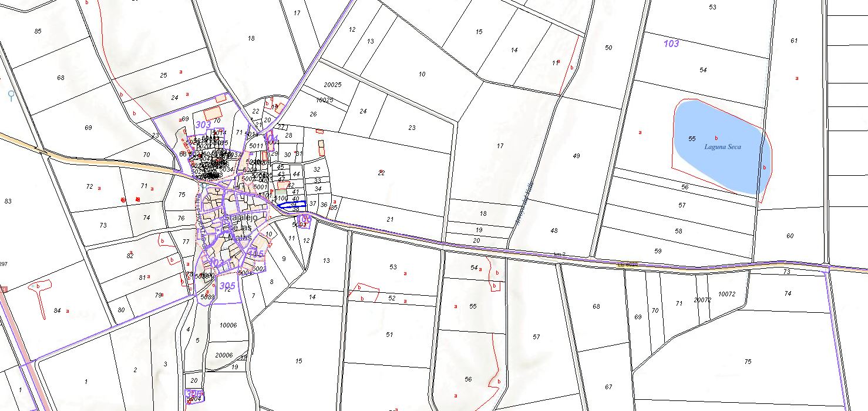Click the purple polygon label 103

(671, 44)
